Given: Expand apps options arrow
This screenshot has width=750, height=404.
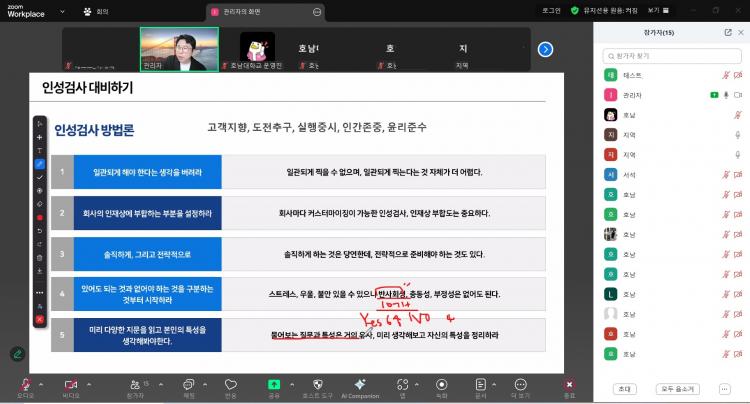Looking at the screenshot, I should 417,384.
